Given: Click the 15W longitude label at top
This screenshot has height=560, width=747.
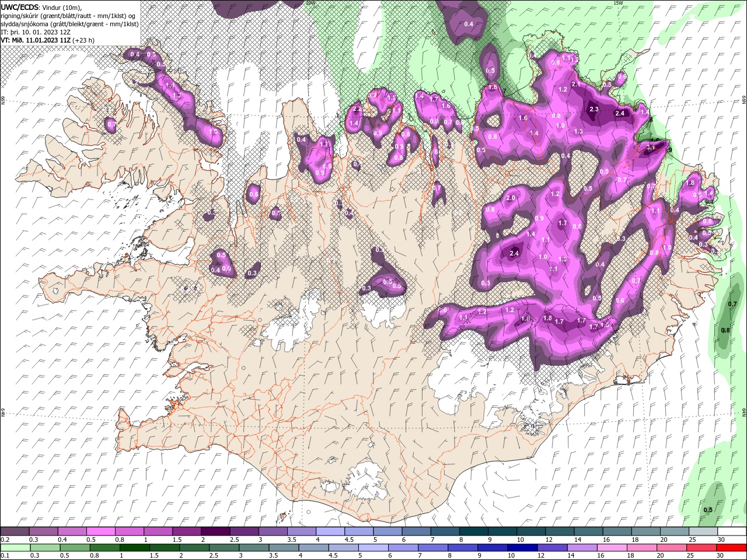Looking at the screenshot, I should pyautogui.click(x=618, y=3).
